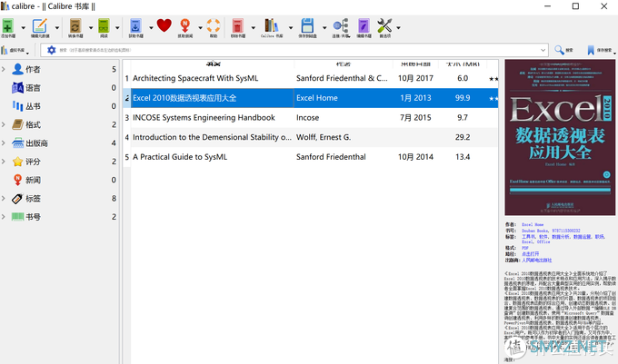
Task: Click the Save to disk icon
Action: click(306, 25)
